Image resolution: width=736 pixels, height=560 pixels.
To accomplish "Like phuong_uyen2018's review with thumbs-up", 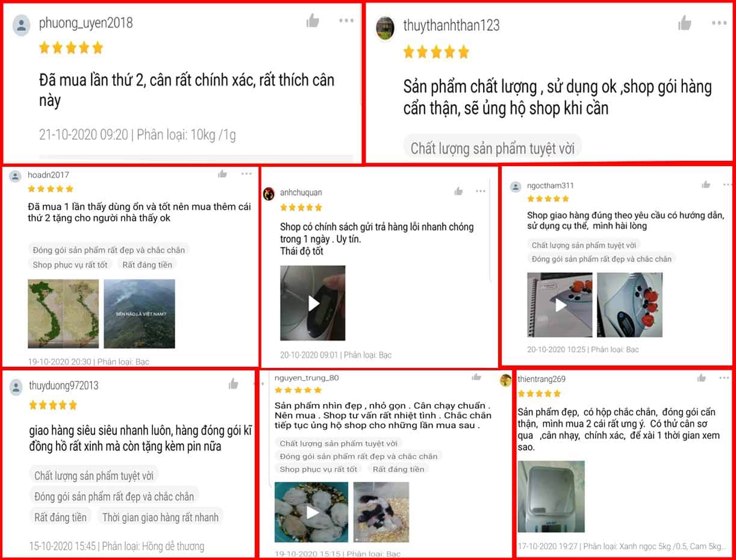I will coord(313,21).
